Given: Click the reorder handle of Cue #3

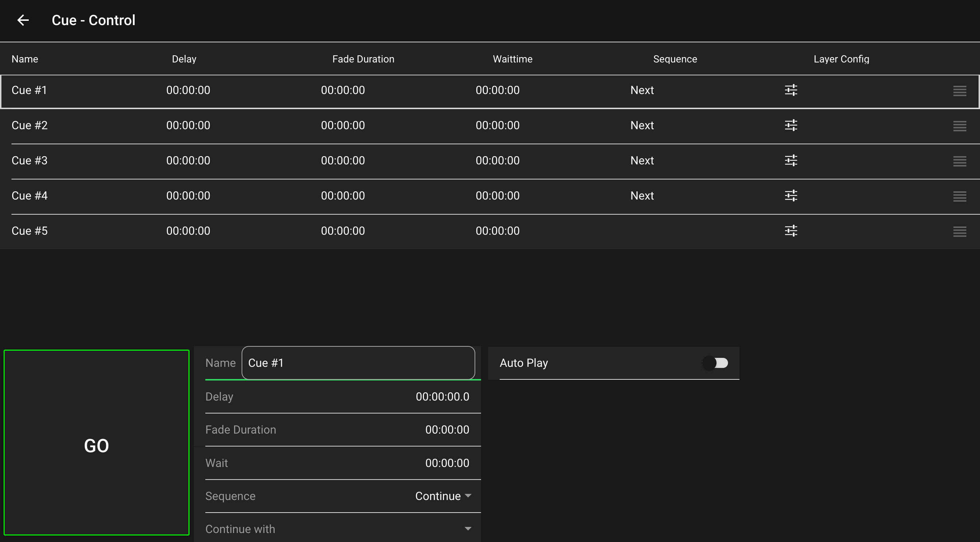Looking at the screenshot, I should coord(960,161).
